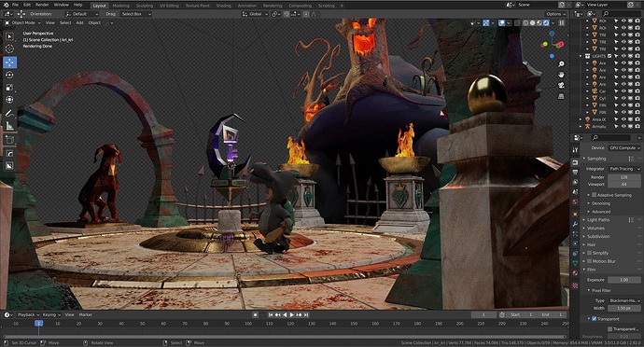Open the Modifier wrench properties tab

coord(576,224)
